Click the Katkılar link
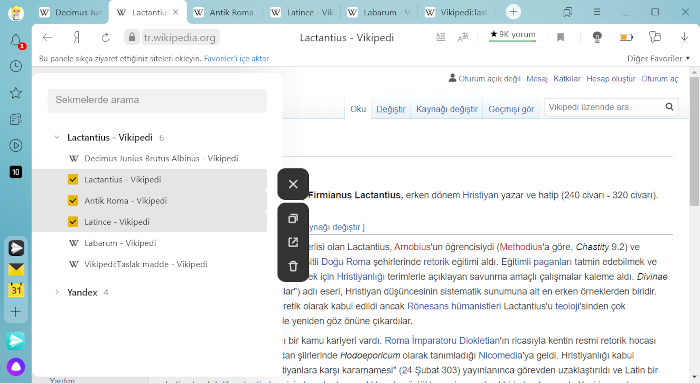700x384 pixels. (x=567, y=79)
